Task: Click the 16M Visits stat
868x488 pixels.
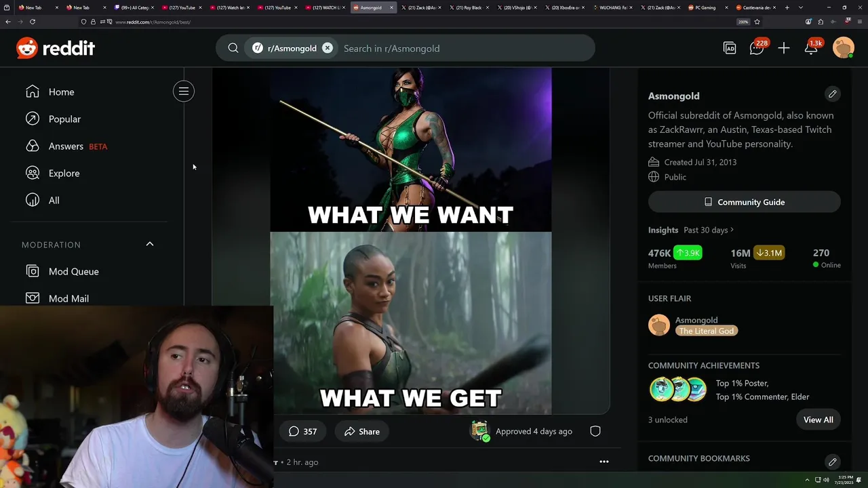Action: click(757, 258)
